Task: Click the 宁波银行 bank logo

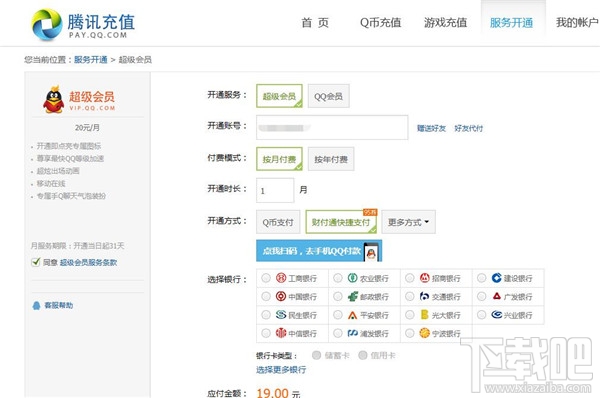Action: click(x=424, y=333)
